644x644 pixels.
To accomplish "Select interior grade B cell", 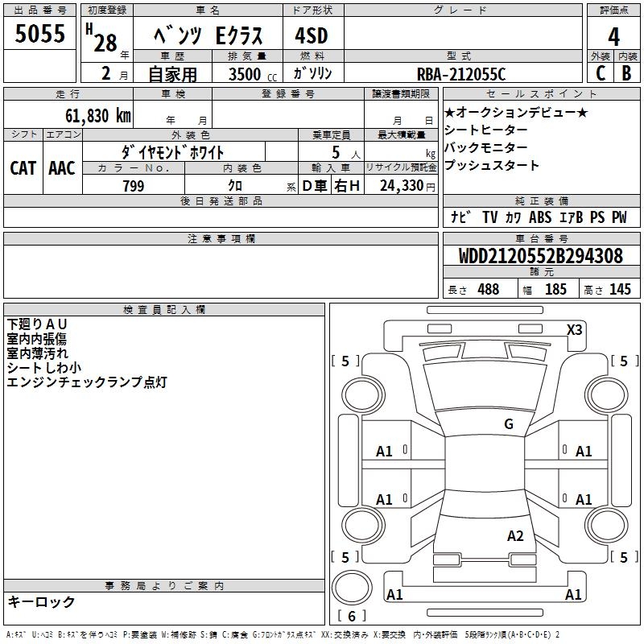I will tap(626, 72).
